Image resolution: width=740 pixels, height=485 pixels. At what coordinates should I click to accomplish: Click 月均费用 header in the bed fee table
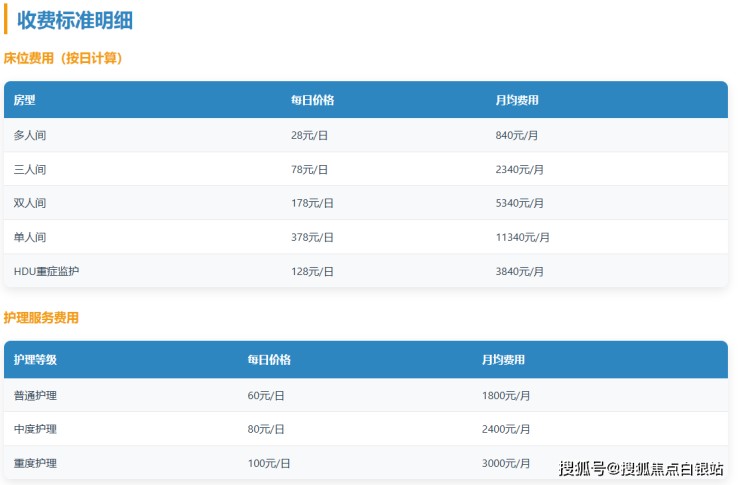coord(517,100)
